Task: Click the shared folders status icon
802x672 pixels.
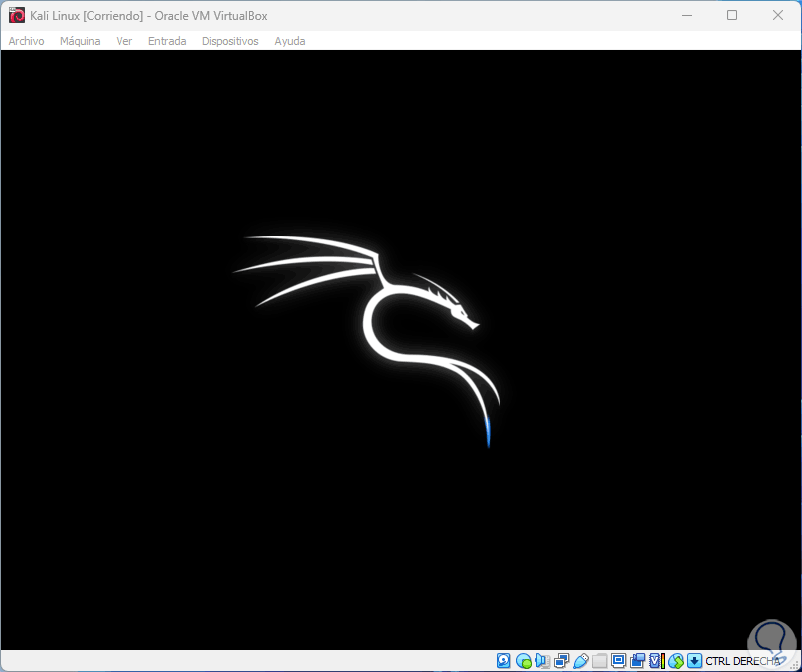Action: coord(599,661)
